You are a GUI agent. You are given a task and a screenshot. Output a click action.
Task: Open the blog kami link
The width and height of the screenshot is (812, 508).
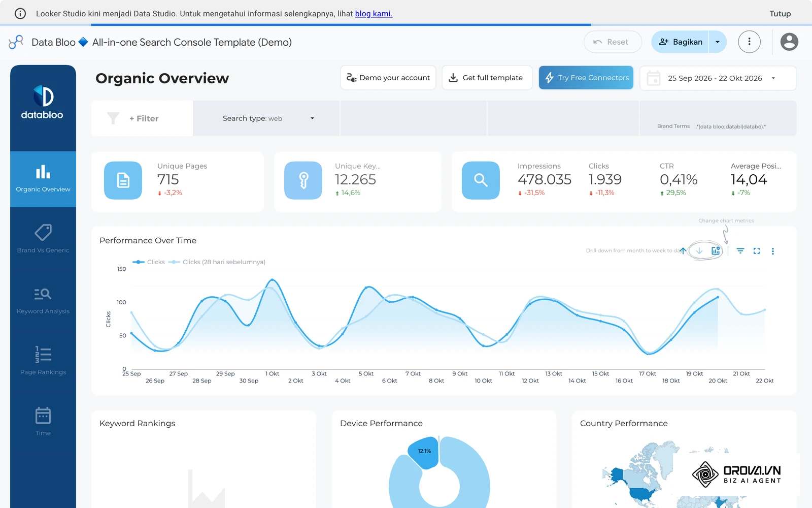[x=374, y=14]
